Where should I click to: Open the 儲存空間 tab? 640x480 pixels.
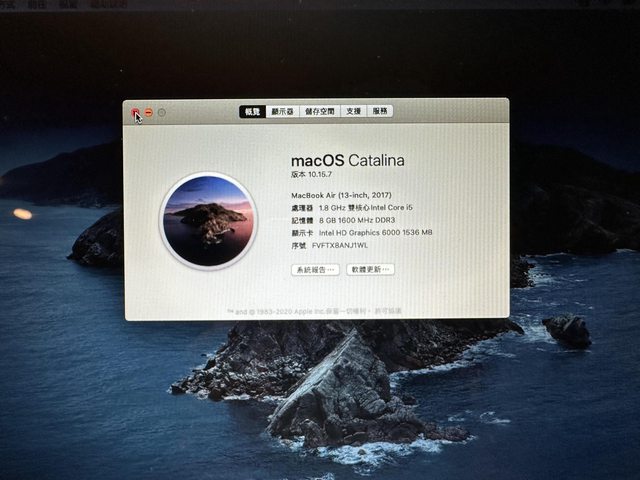coord(320,112)
